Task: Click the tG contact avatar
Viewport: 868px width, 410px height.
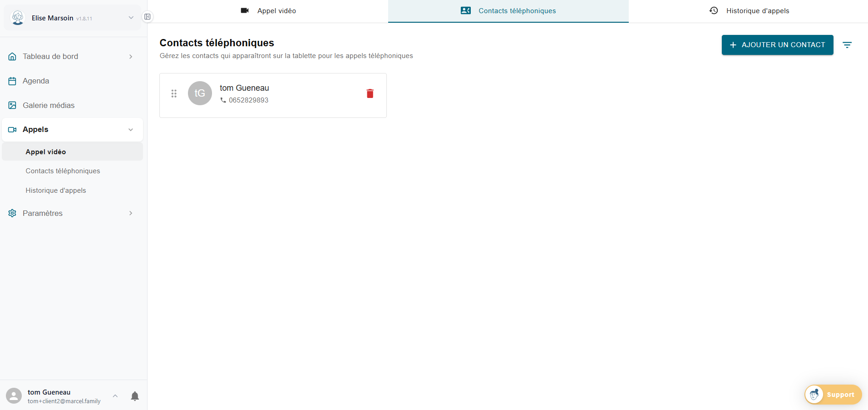Action: pyautogui.click(x=200, y=93)
